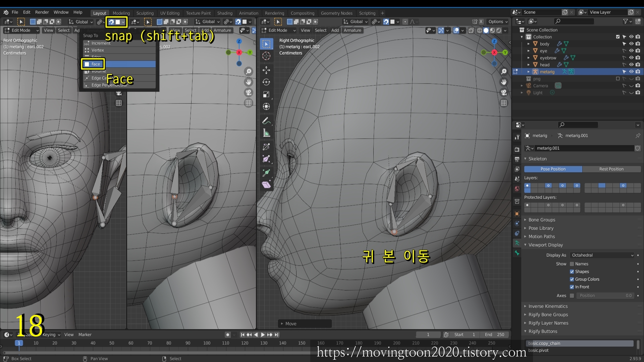Click pan hand icon in right viewport
Image resolution: width=644 pixels, height=362 pixels.
(504, 82)
